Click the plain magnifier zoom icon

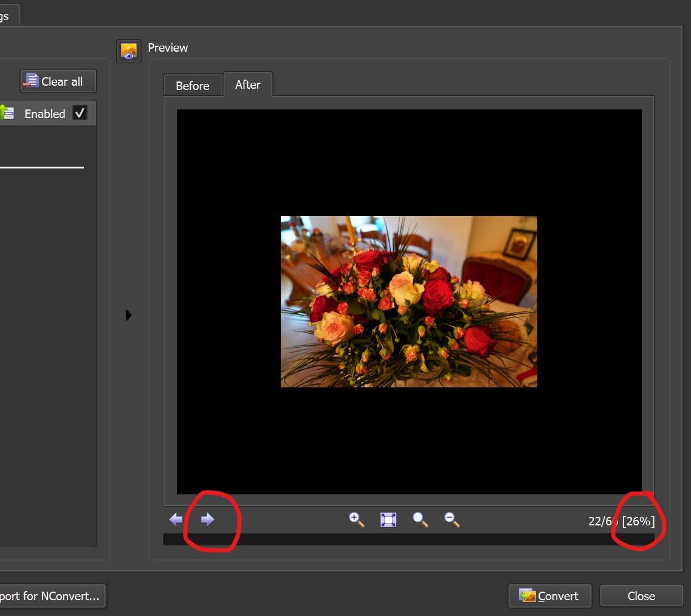coord(420,520)
